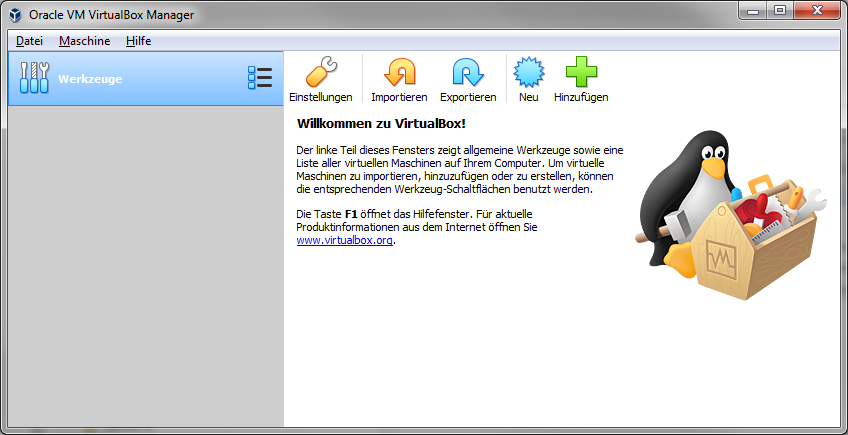Close the VirtualBox Manager window
This screenshot has height=435, width=848.
tap(817, 11)
